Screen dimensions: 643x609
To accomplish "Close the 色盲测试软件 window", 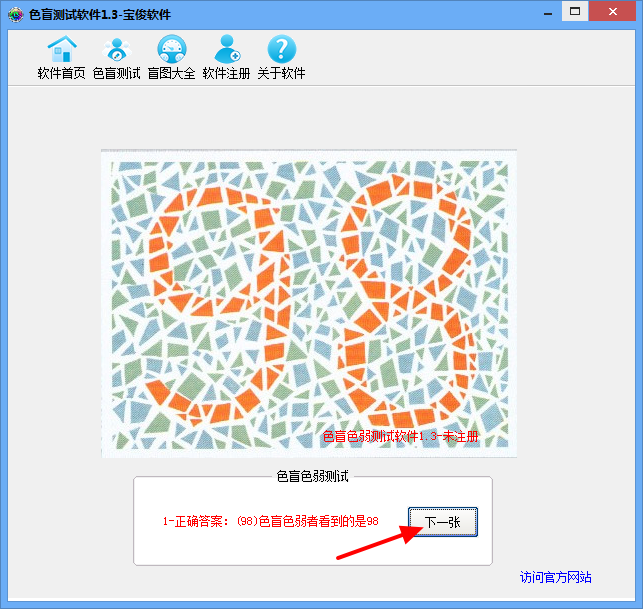I will [x=613, y=11].
